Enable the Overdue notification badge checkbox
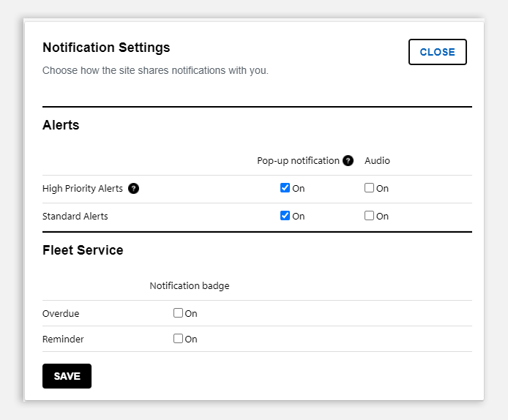 pyautogui.click(x=178, y=313)
